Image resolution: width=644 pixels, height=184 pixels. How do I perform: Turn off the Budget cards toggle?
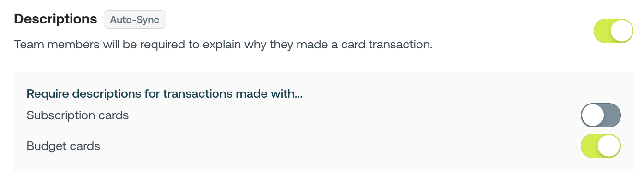(x=601, y=146)
